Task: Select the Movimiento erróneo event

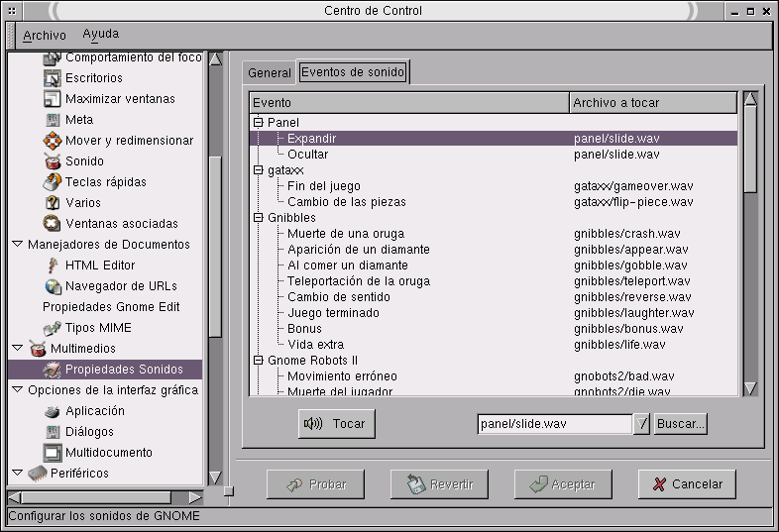Action: pyautogui.click(x=494, y=376)
